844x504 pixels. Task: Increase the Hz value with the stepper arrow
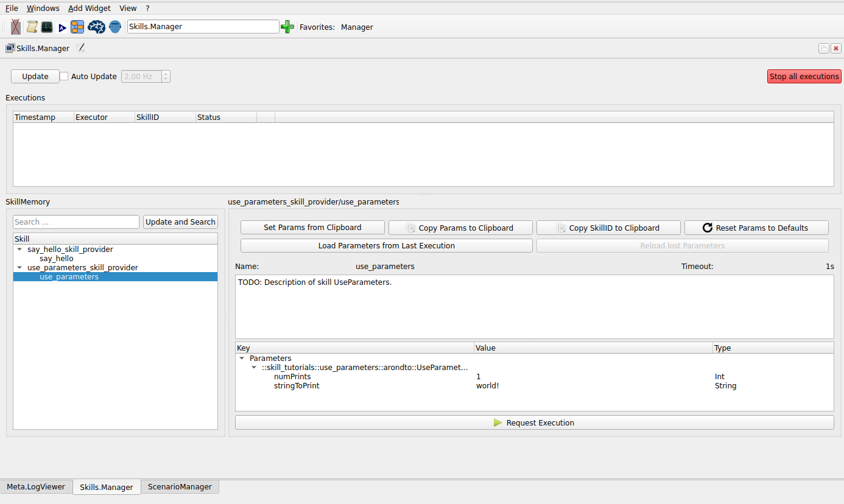165,74
